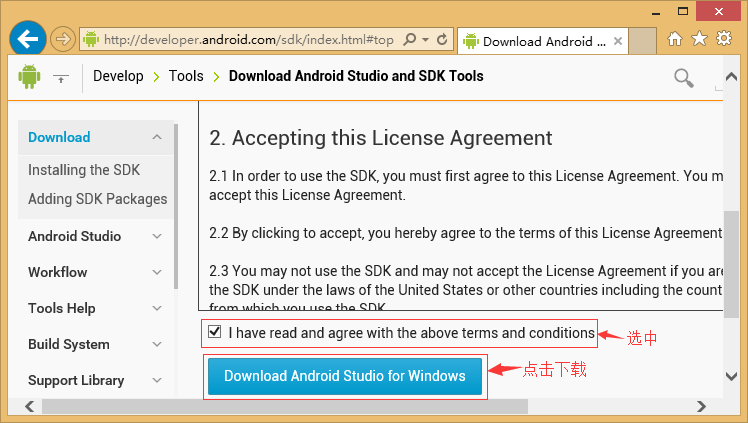Image resolution: width=748 pixels, height=423 pixels.
Task: Click the page search magnifier icon
Action: (x=684, y=78)
